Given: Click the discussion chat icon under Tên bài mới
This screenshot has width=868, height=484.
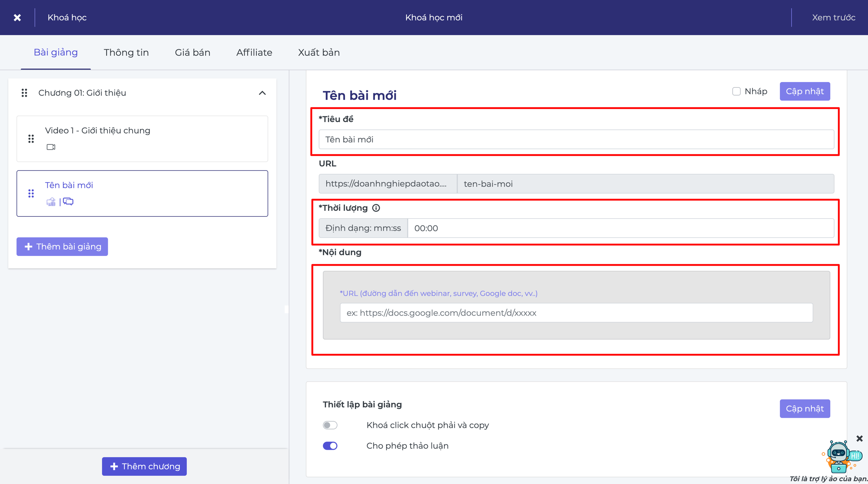Looking at the screenshot, I should pos(68,202).
